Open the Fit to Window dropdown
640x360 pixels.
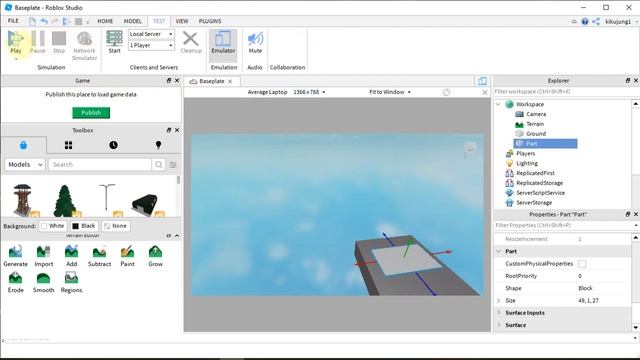(390, 92)
